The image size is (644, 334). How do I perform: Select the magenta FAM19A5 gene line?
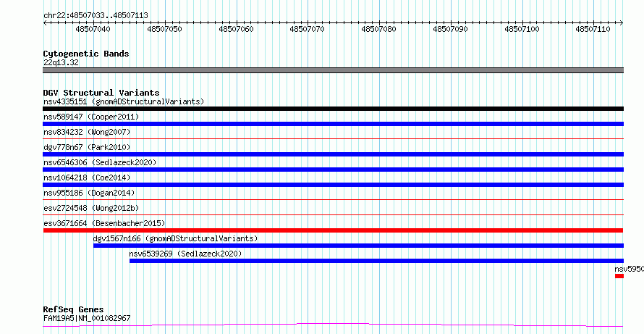(333, 325)
